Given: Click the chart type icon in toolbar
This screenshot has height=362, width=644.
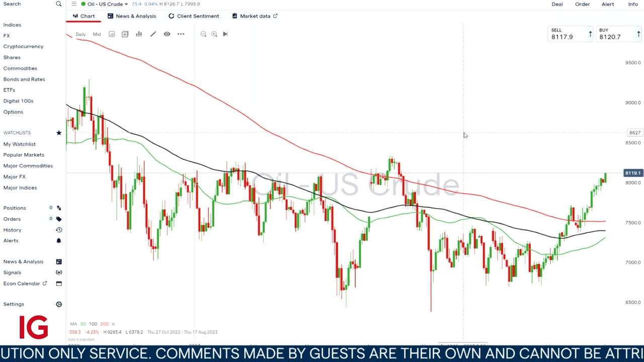Looking at the screenshot, I should coord(112,34).
